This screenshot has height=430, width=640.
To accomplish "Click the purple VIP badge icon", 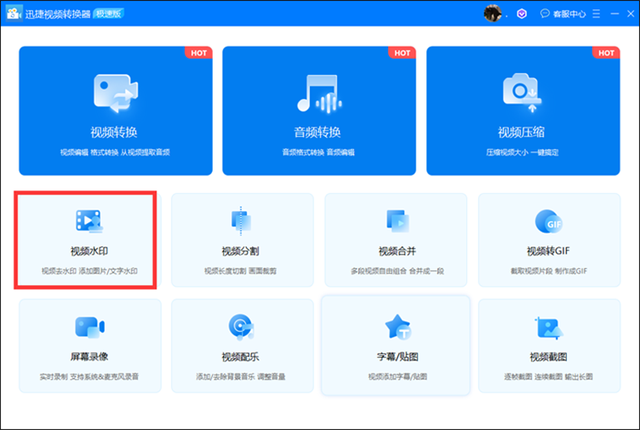I will 522,13.
